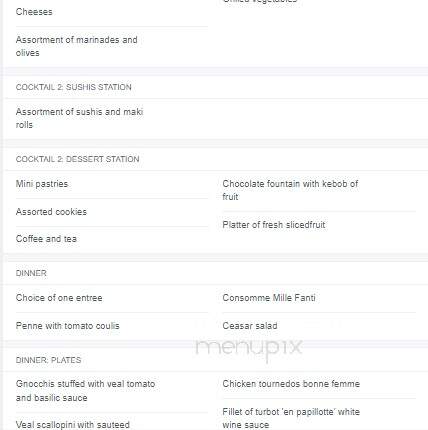
Task: Click Platter of fresh slicedfruit
Action: (274, 225)
